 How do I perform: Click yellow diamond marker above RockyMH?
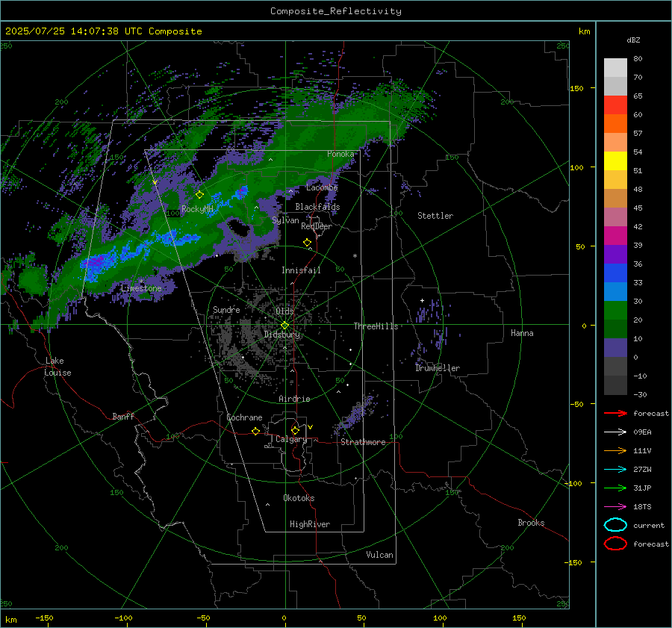(199, 195)
